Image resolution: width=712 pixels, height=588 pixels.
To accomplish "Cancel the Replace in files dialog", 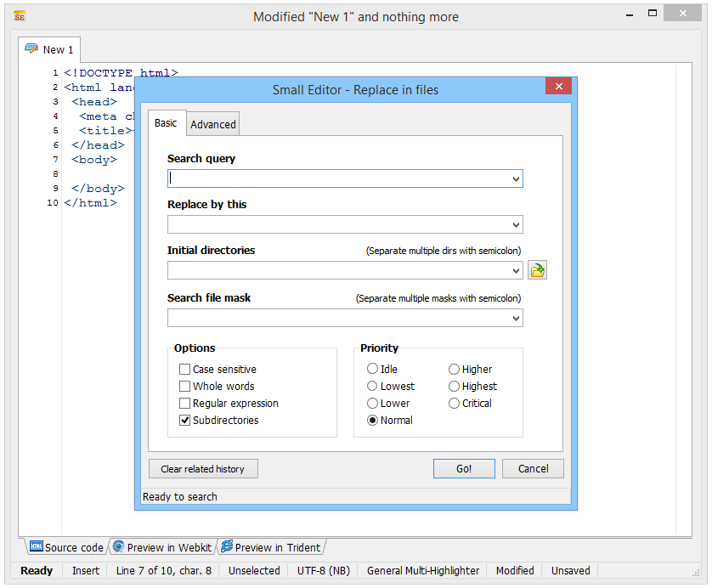I will click(x=533, y=468).
